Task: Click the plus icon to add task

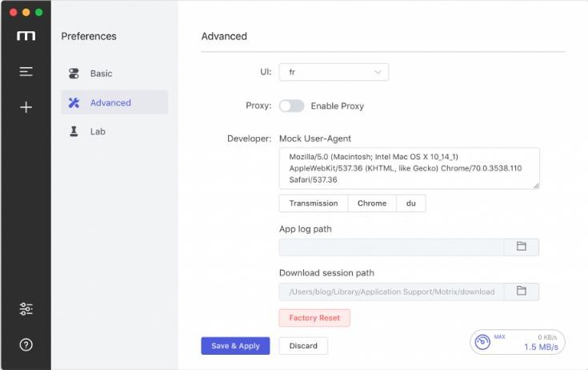Action: 26,107
